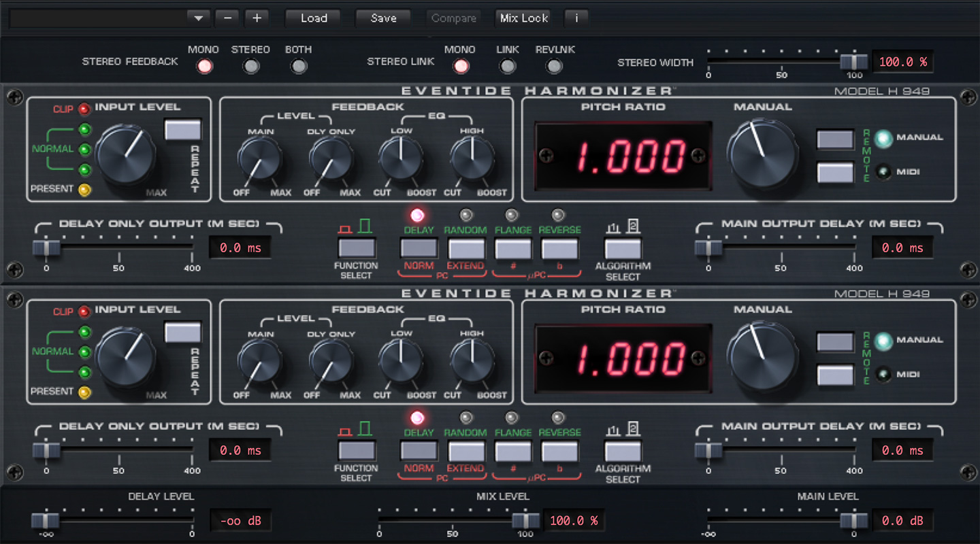Click the minus preset button
The height and width of the screenshot is (544, 980).
coord(227,18)
